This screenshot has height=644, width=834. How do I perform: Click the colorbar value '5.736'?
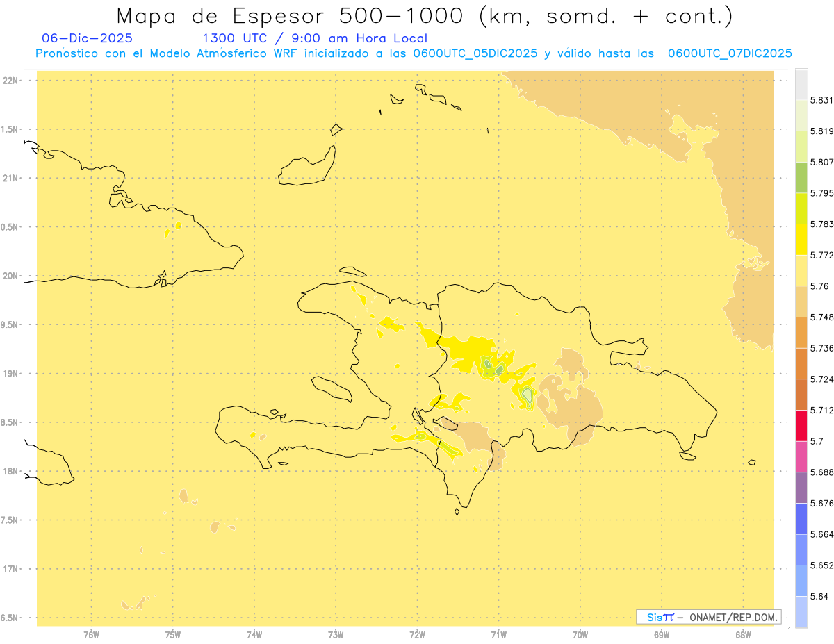821,348
